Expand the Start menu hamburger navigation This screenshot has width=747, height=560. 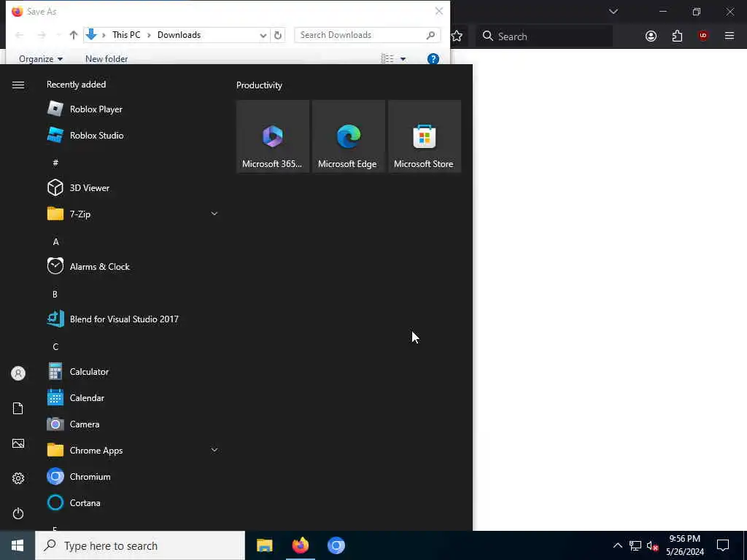click(18, 85)
